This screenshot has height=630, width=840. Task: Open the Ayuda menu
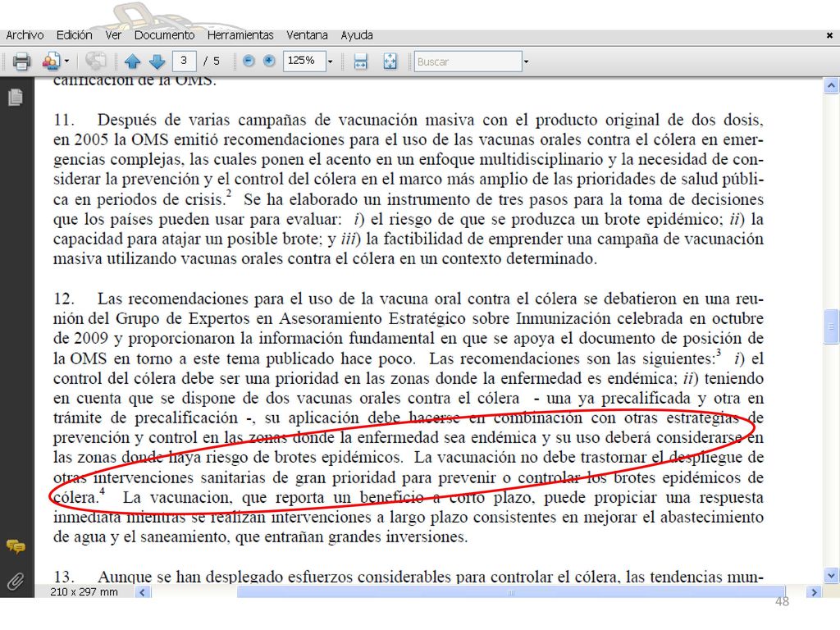coord(357,35)
